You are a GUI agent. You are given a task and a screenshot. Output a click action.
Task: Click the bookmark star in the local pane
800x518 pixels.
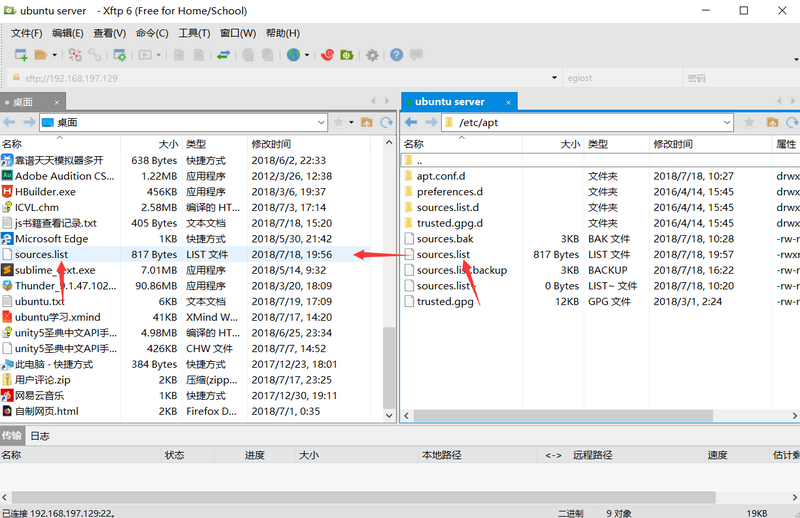338,122
